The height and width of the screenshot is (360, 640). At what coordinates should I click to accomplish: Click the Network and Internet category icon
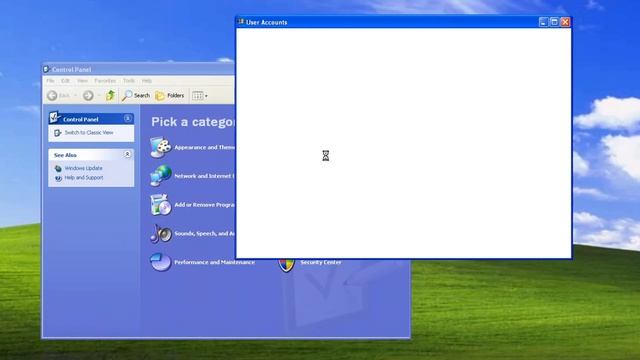160,176
